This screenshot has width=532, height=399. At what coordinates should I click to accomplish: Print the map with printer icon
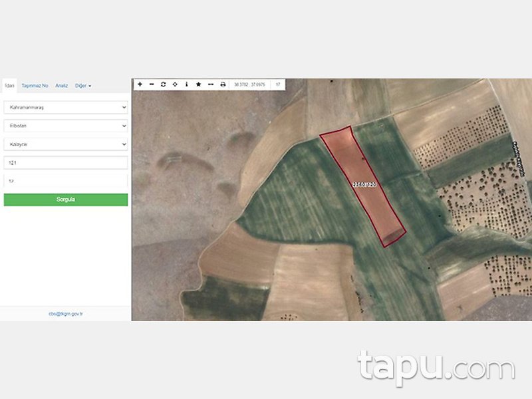223,84
